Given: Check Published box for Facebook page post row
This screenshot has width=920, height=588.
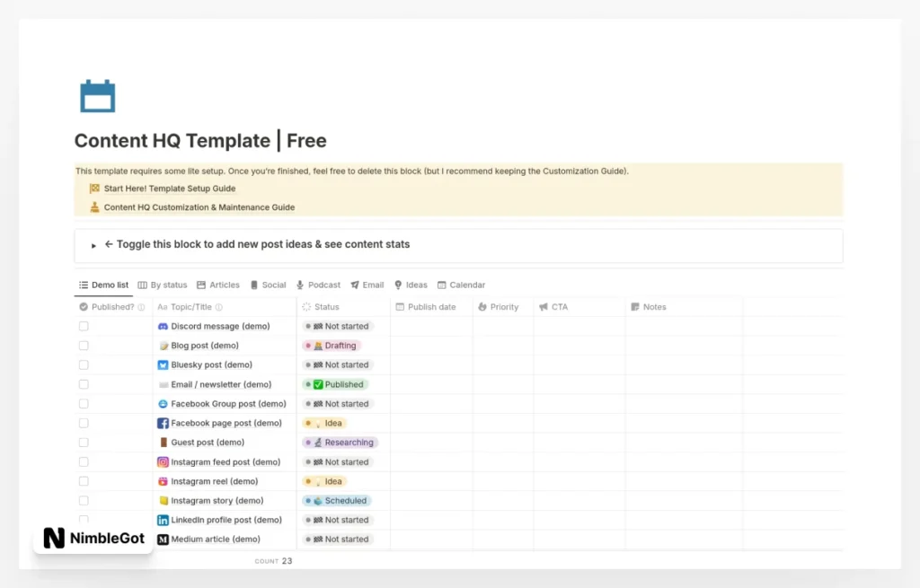Looking at the screenshot, I should pyautogui.click(x=84, y=423).
